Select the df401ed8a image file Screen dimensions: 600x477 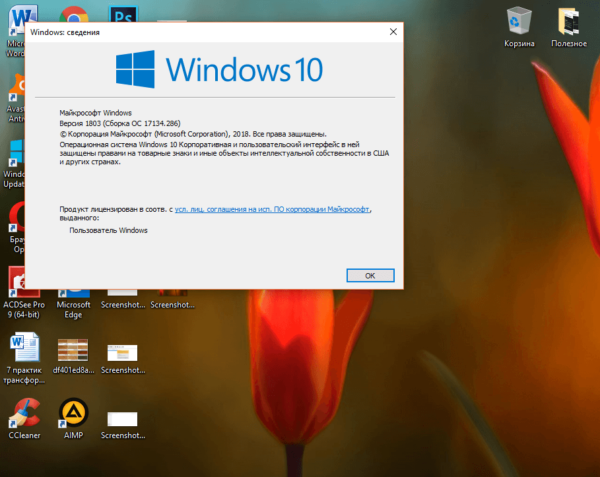click(73, 356)
